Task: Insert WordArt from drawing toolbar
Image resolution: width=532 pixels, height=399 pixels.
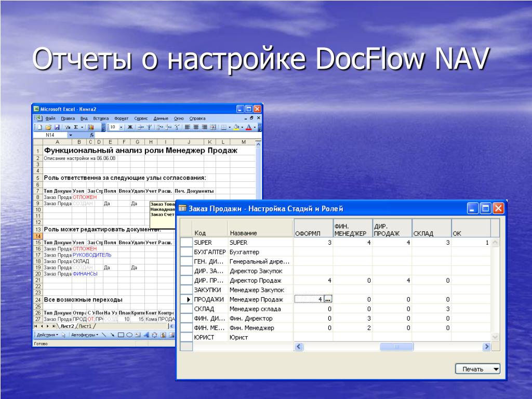Action: coord(146,335)
